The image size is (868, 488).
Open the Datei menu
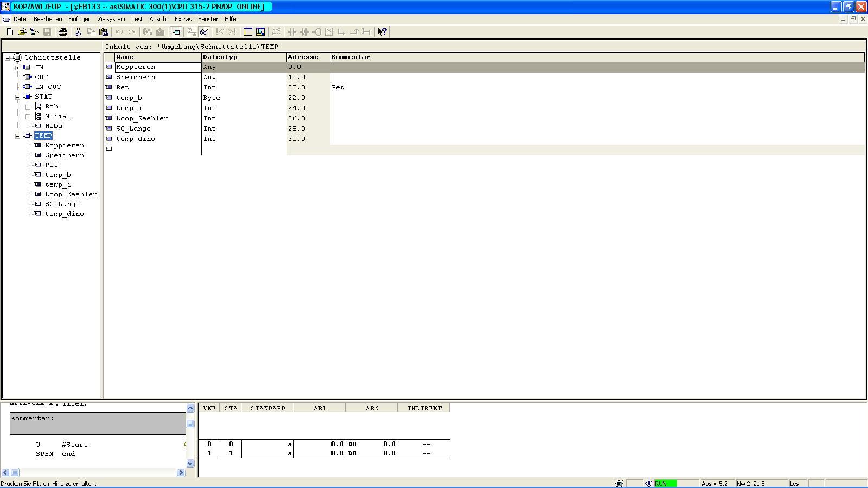[20, 19]
